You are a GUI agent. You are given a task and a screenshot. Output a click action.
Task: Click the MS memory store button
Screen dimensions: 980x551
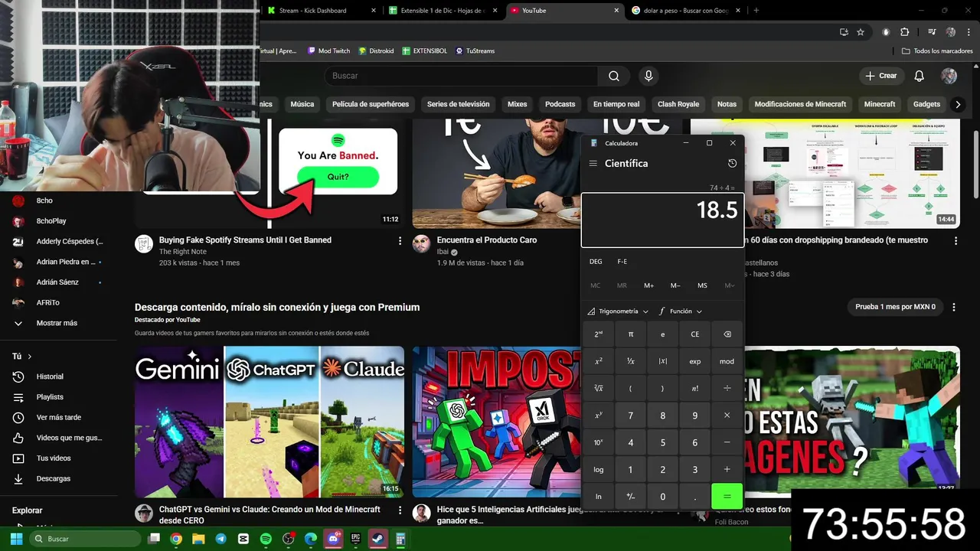click(x=702, y=285)
